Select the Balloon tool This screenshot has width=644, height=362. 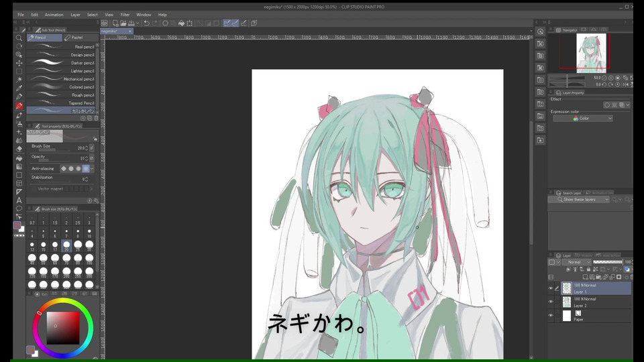point(19,208)
